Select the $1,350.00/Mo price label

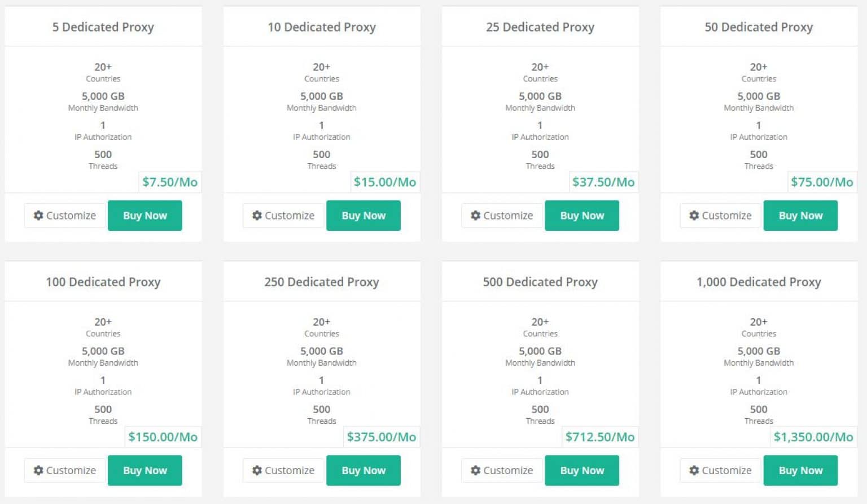click(x=813, y=436)
